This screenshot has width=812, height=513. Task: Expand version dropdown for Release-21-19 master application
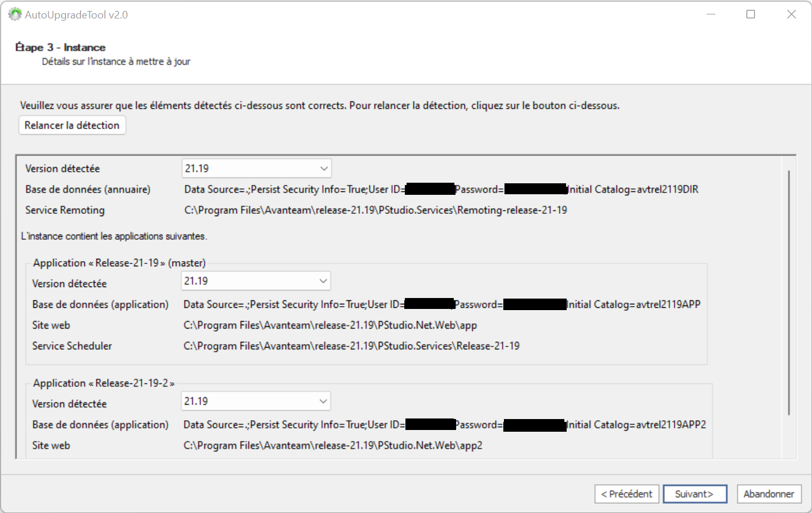click(x=256, y=281)
